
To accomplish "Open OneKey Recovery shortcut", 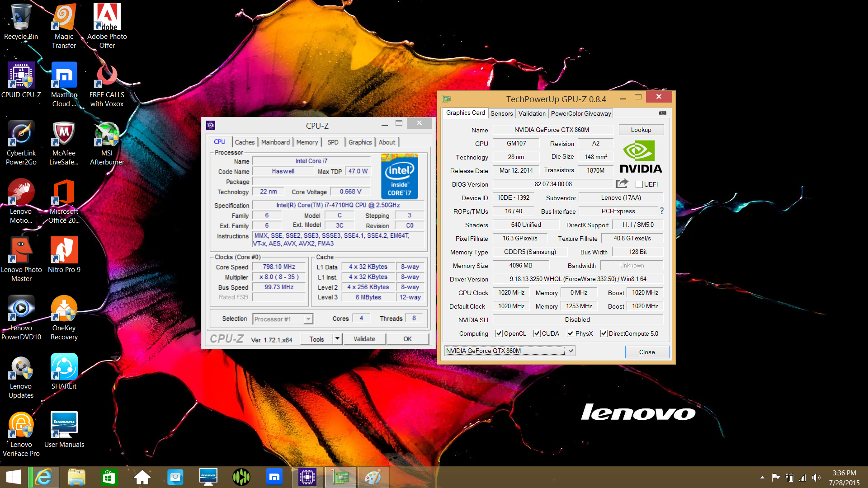I will click(64, 318).
